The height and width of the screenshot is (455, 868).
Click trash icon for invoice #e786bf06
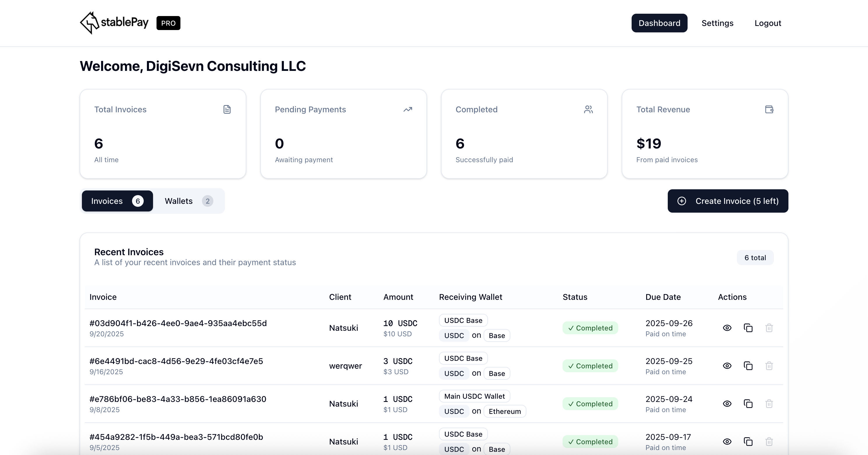[x=769, y=404]
